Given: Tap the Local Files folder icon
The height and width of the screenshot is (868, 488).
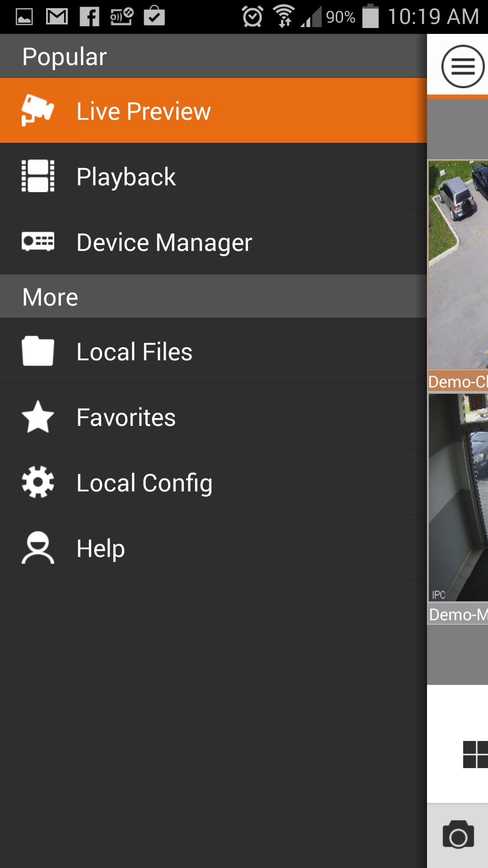Looking at the screenshot, I should (38, 351).
